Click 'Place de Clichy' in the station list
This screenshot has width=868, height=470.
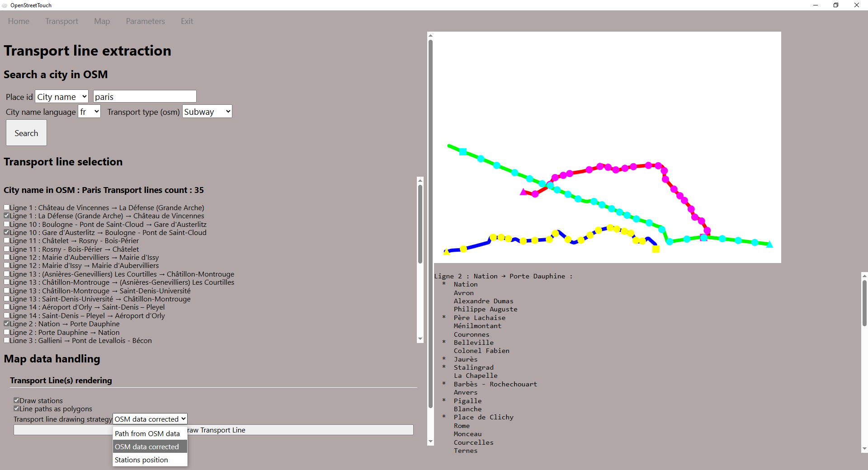(484, 417)
